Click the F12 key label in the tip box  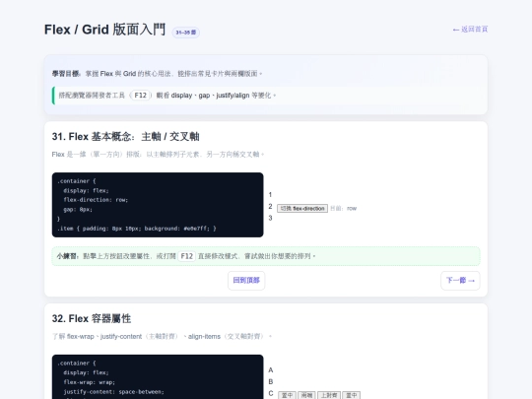(x=141, y=96)
